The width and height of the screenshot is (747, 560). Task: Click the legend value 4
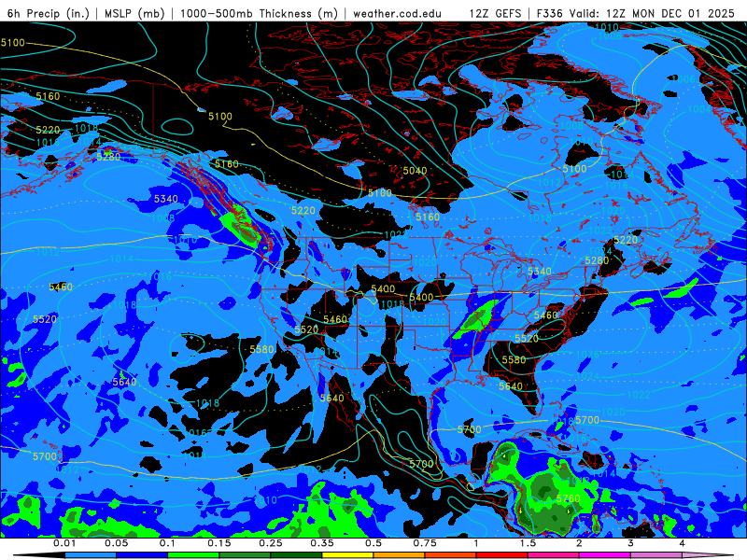[683, 543]
